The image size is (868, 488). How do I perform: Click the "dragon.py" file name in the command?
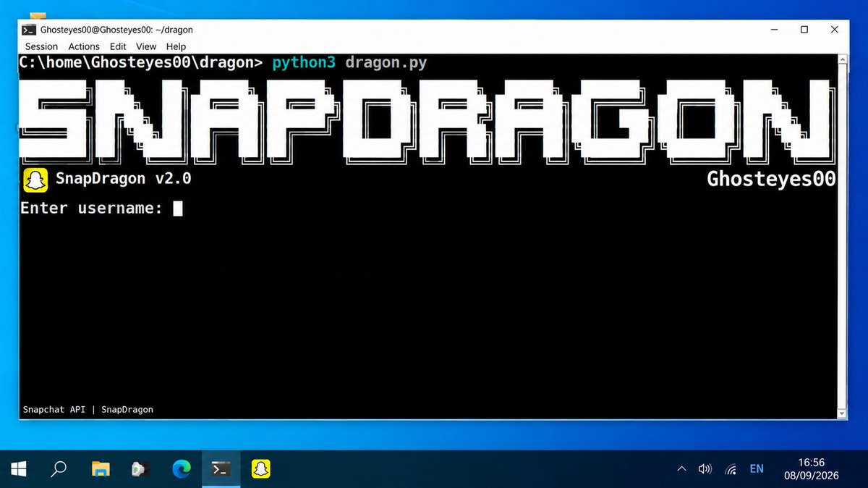[x=386, y=63]
